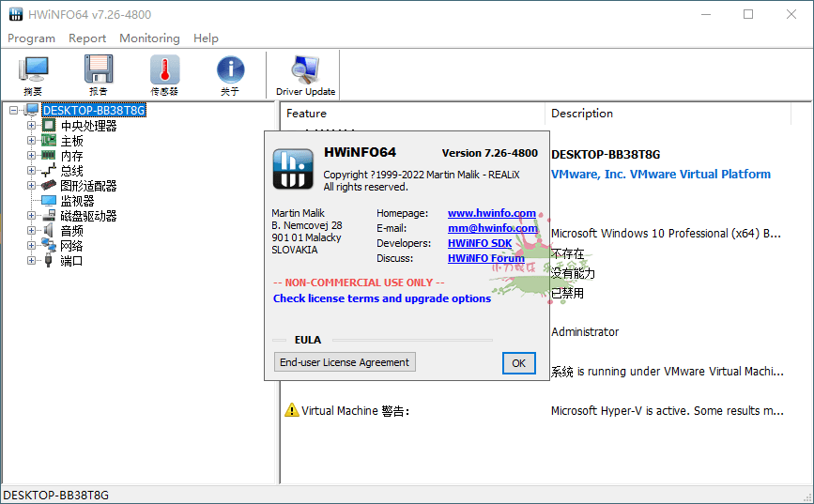This screenshot has height=504, width=814.
Task: Select the 监视器 monitor tree item
Action: coord(77,201)
